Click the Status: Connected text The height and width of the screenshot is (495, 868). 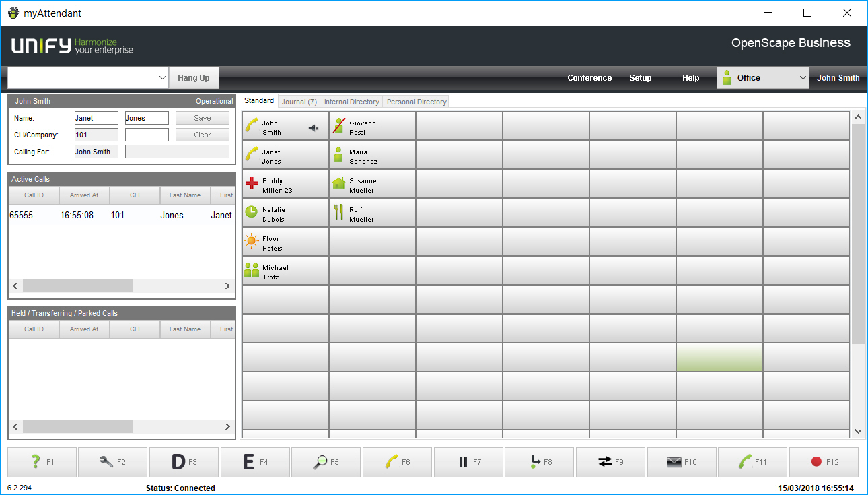pyautogui.click(x=180, y=488)
